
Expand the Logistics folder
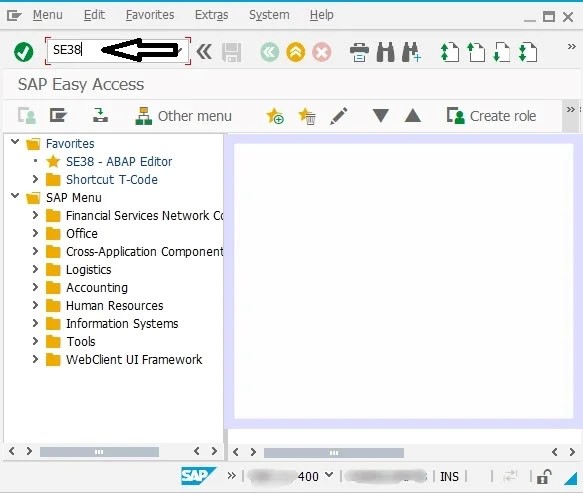[35, 269]
